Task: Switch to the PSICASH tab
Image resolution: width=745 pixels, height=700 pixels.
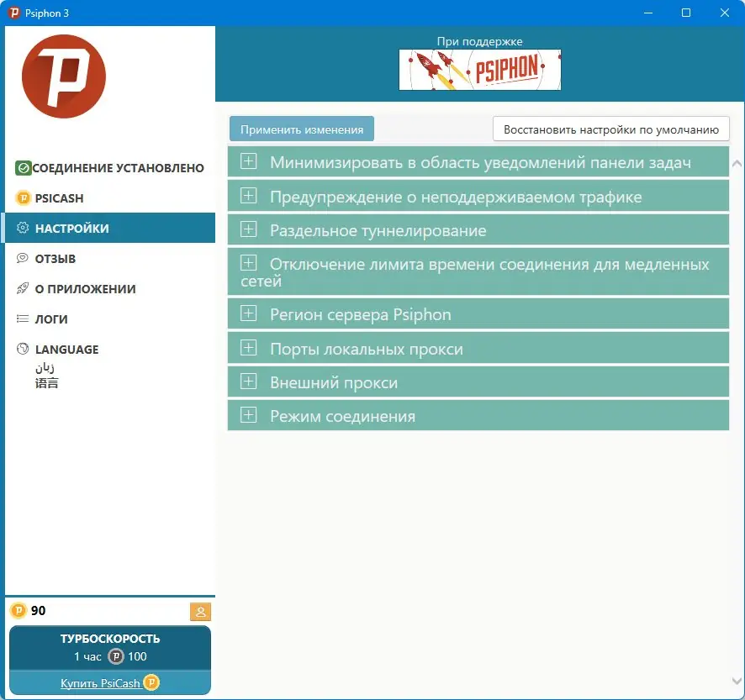Action: pyautogui.click(x=110, y=197)
